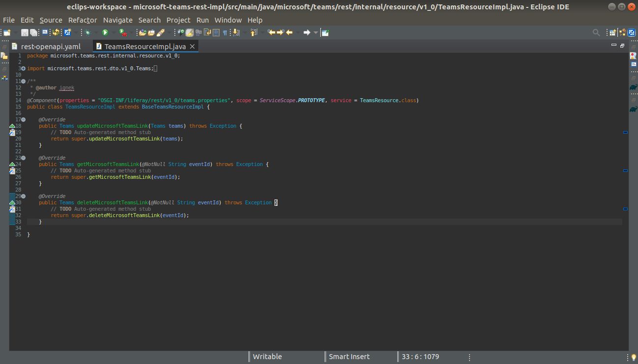
Task: Click the New file wizard icon
Action: pos(6,32)
